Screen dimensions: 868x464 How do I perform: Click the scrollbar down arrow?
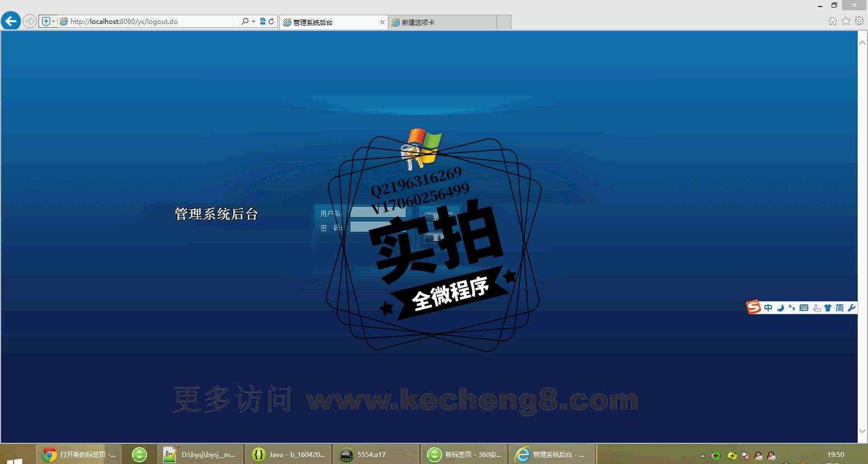863,431
